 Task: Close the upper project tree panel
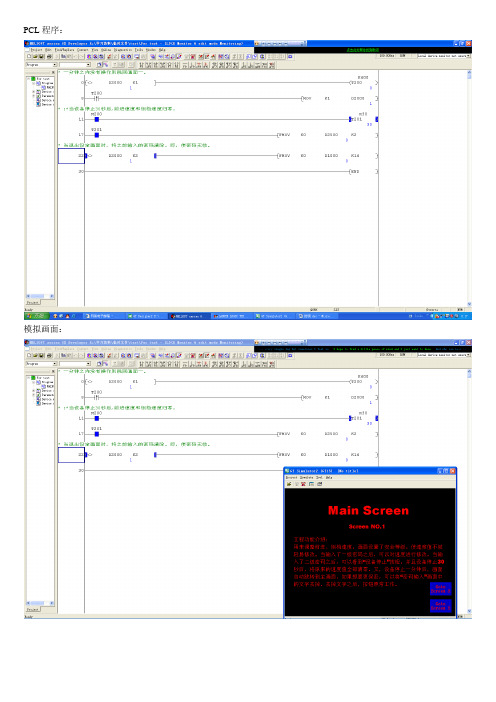point(53,72)
